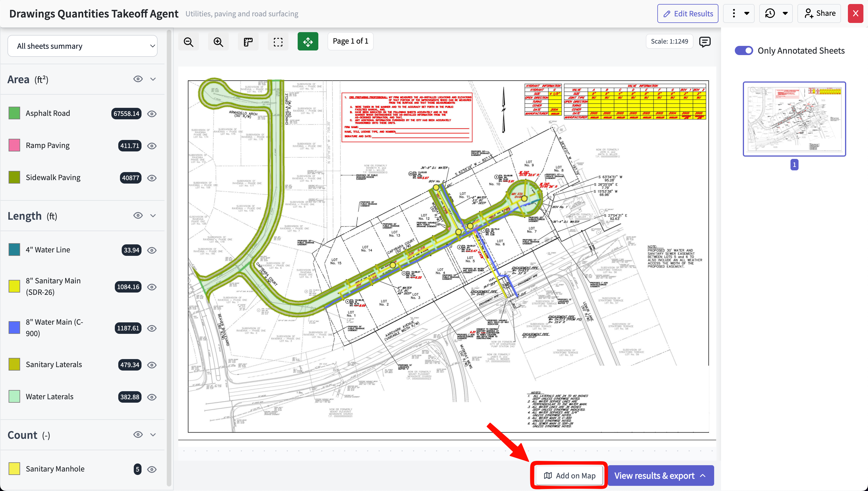This screenshot has width=868, height=491.
Task: Click the Sanitary Manhole yellow swatch
Action: [14, 468]
